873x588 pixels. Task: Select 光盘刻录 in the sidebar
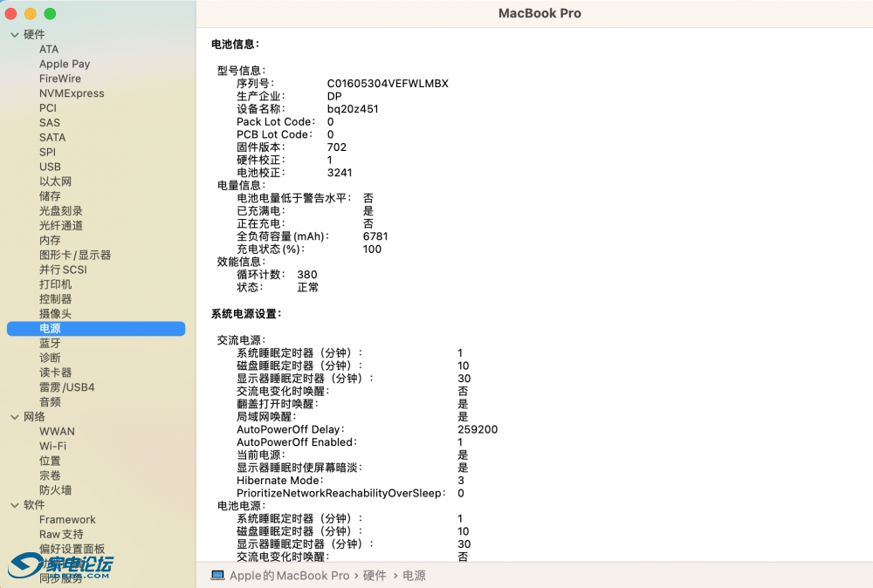point(61,211)
